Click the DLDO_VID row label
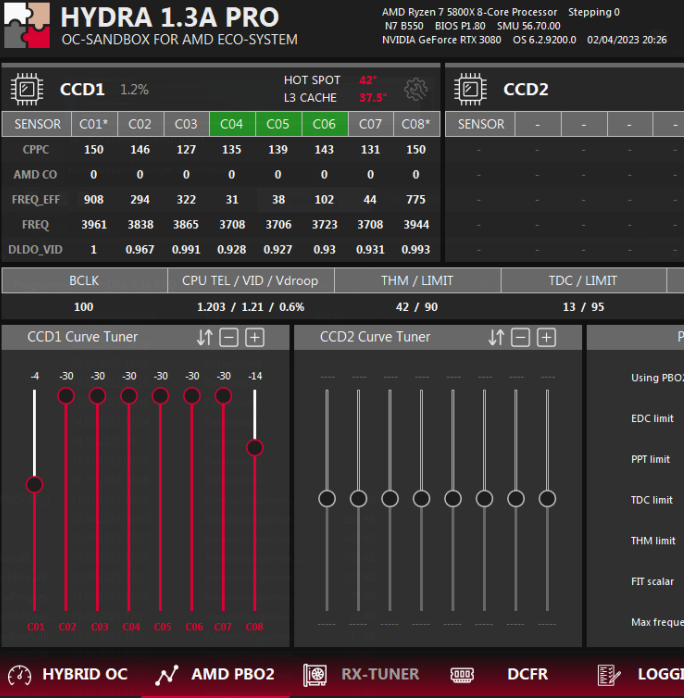Screen dimensions: 684x698 pos(35,249)
